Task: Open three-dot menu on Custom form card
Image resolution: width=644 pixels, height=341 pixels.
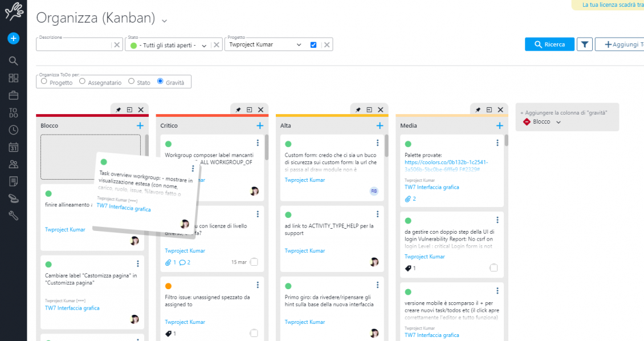Action: [377, 143]
